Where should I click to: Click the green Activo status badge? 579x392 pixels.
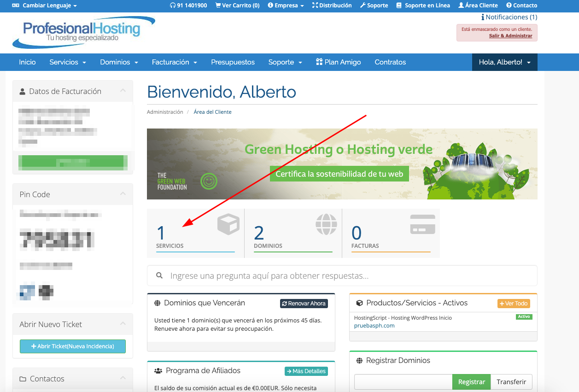524,317
